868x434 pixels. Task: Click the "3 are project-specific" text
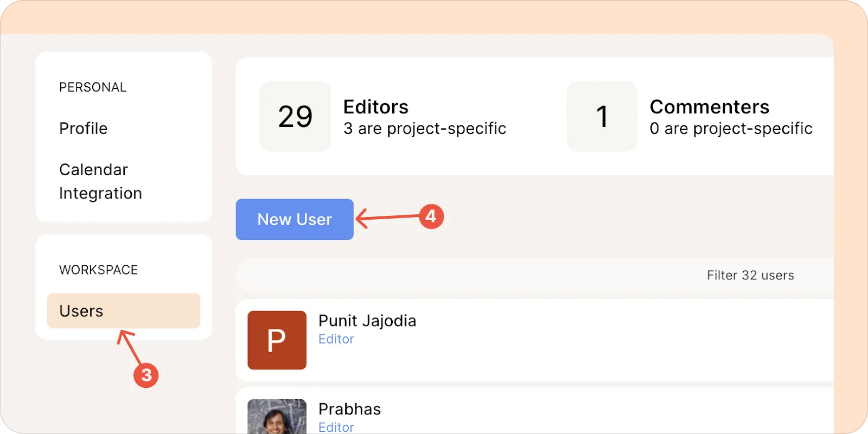[x=425, y=129]
